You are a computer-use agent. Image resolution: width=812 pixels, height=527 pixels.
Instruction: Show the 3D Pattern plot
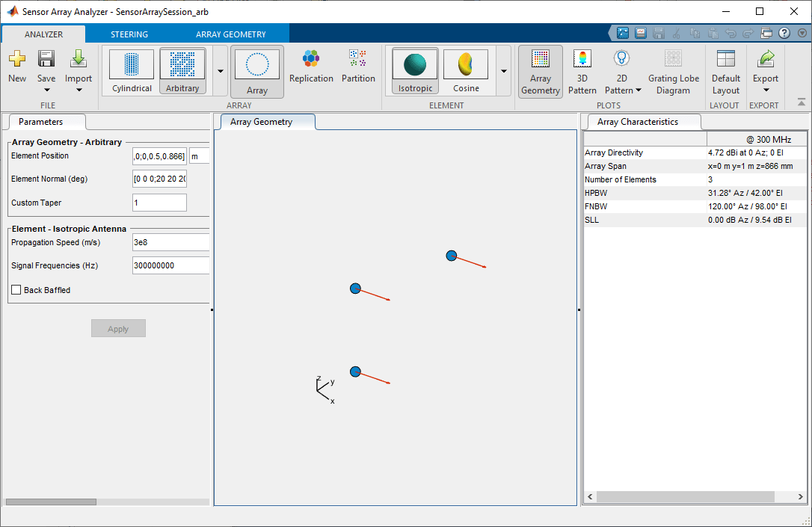[582, 72]
